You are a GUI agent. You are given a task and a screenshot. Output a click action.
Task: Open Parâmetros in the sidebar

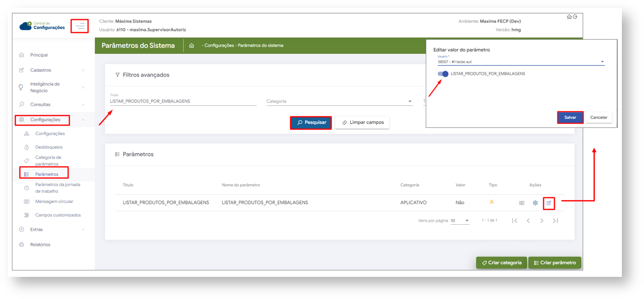[x=47, y=174]
